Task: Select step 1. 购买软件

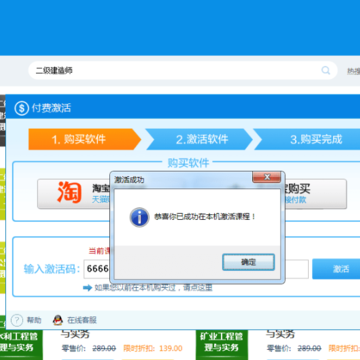Action: pos(85,139)
